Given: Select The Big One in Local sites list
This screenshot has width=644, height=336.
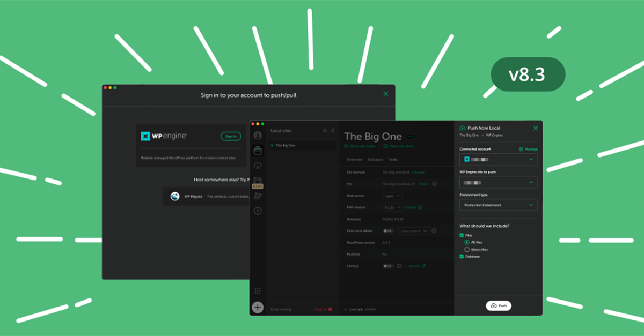Looking at the screenshot, I should tap(303, 145).
